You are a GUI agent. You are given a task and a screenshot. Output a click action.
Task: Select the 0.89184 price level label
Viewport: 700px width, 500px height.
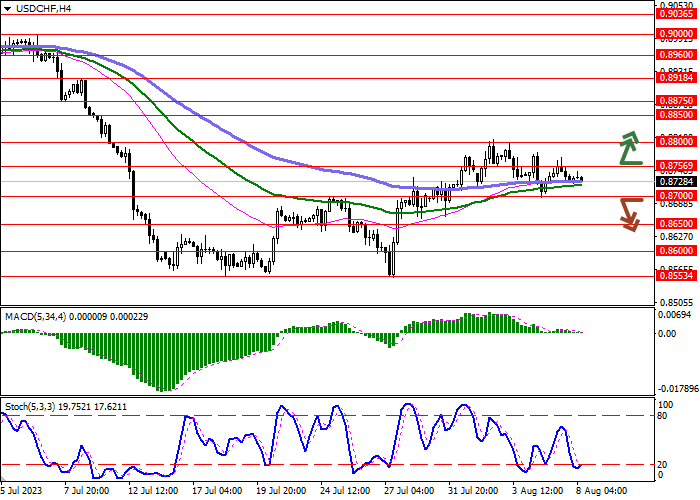[676, 78]
